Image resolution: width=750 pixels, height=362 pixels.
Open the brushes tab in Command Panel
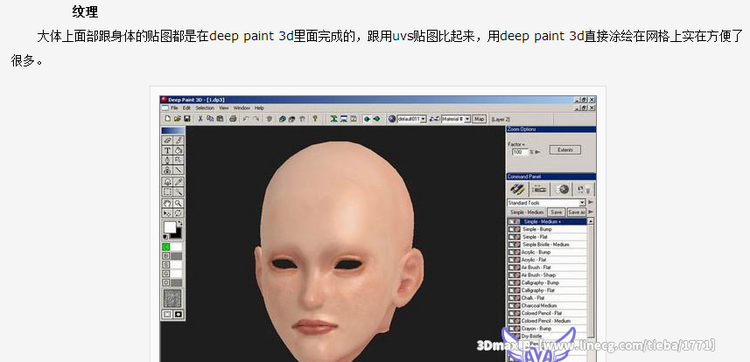pos(518,189)
